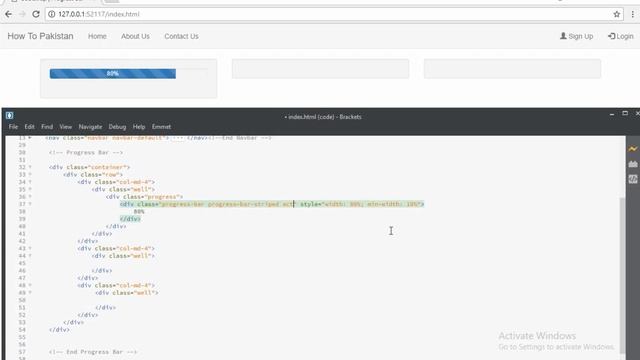Screen dimensions: 640x360
Task: Click line number 50 in the gutter
Action: [22, 300]
